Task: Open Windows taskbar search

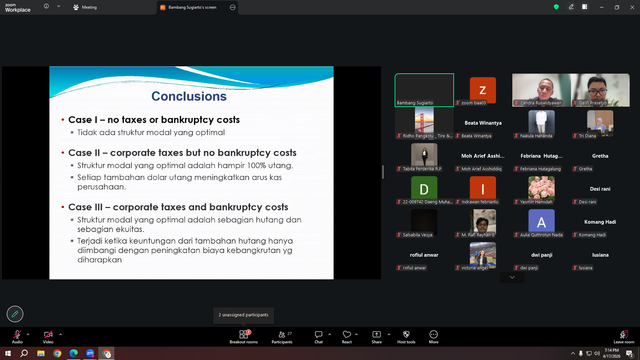Action: pyautogui.click(x=24, y=353)
